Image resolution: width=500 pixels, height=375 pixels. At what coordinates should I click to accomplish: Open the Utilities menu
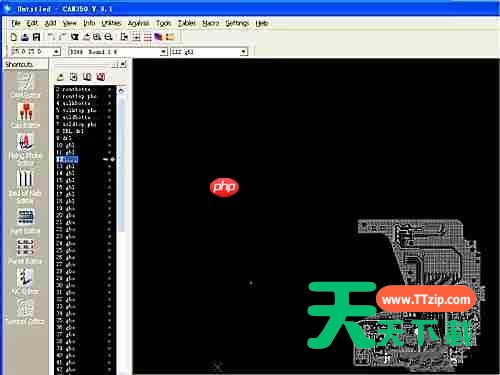[x=111, y=23]
